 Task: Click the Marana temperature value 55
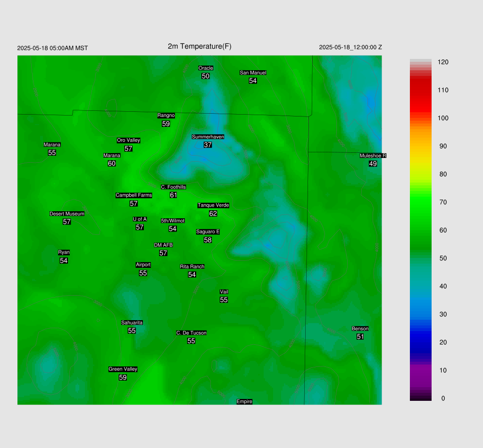point(52,153)
